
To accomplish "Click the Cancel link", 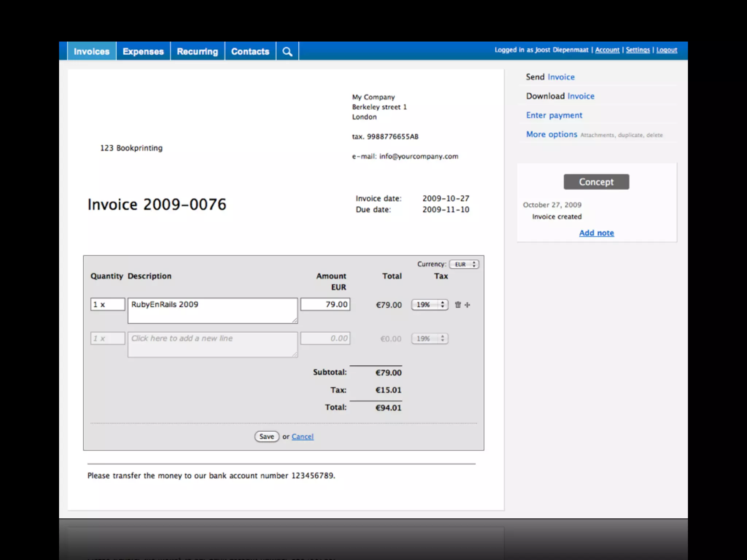I will click(x=302, y=436).
